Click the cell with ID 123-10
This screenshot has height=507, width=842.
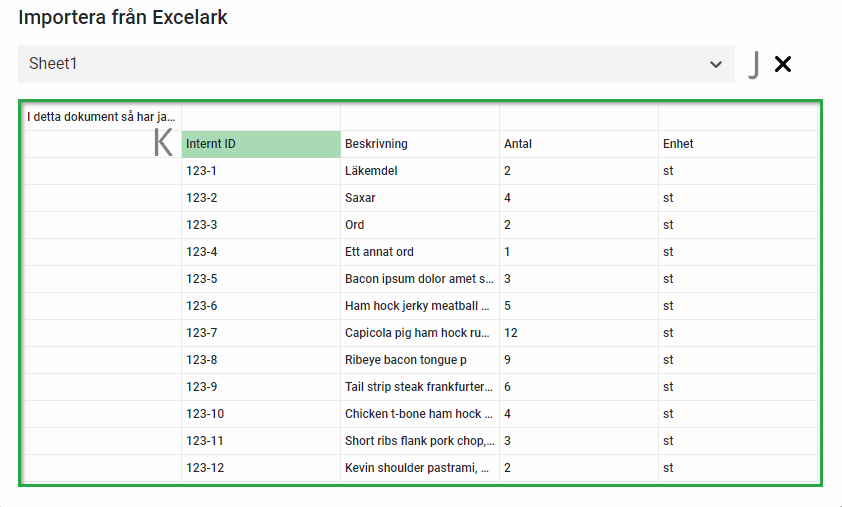coord(260,414)
